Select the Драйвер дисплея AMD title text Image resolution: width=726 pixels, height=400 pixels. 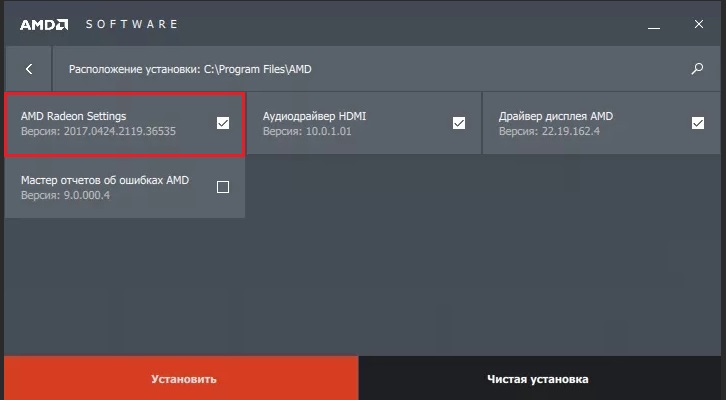coord(556,116)
